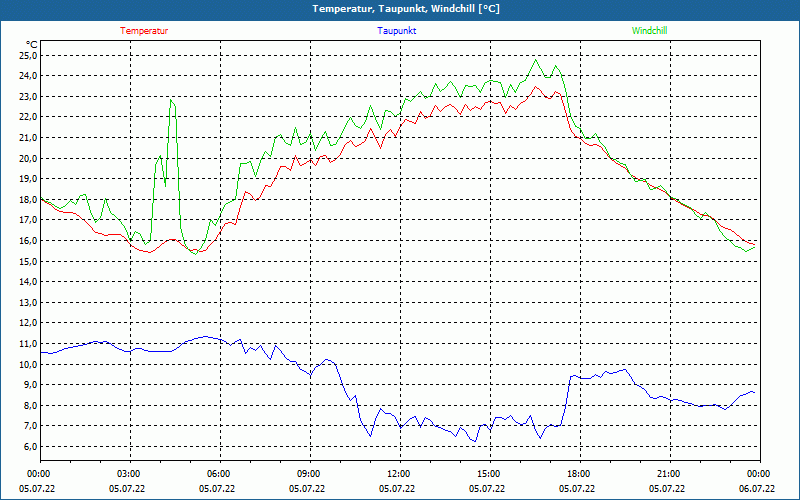Click the '19,0' y-axis value

point(29,179)
